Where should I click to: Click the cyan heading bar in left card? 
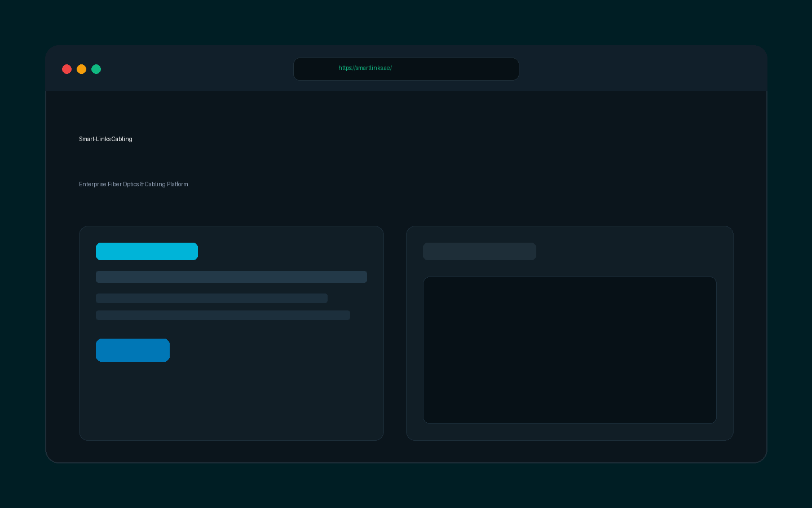pos(147,251)
